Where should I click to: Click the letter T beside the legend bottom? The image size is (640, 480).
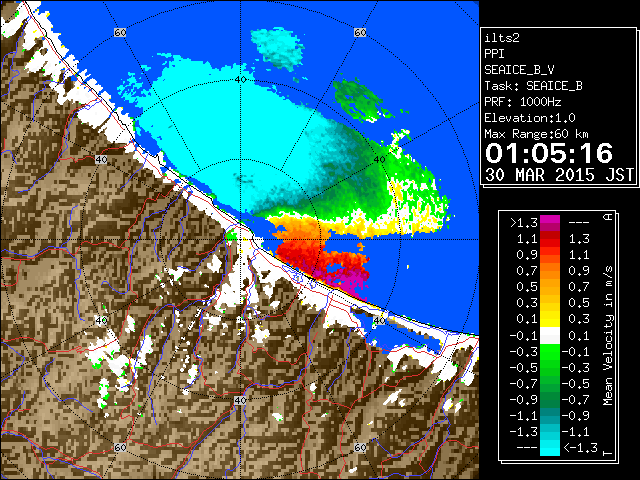(608, 453)
